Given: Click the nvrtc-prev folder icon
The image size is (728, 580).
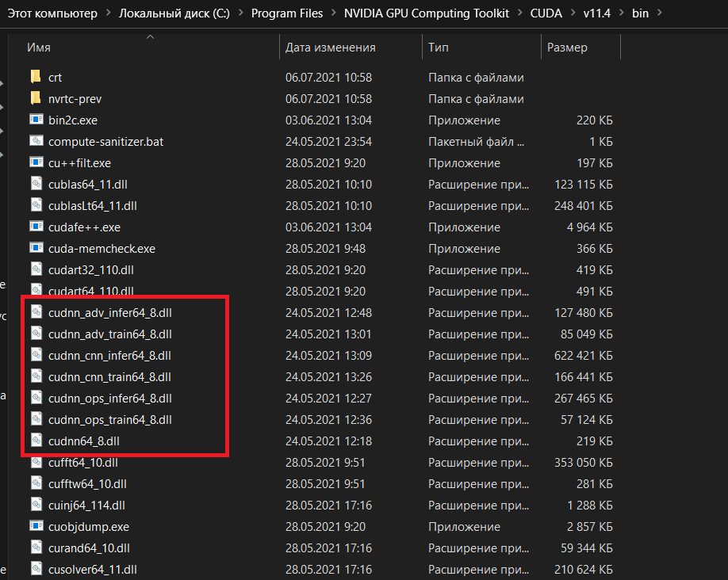Looking at the screenshot, I should 35,99.
